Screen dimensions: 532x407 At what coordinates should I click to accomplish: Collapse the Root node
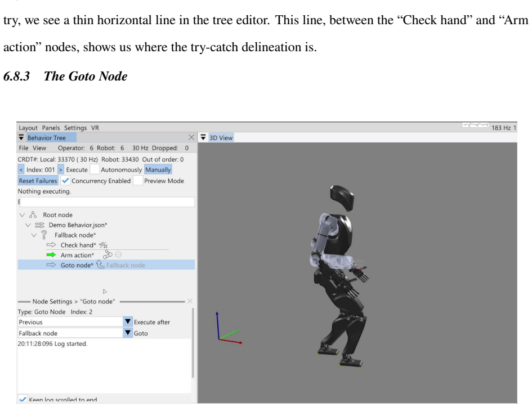tap(23, 215)
